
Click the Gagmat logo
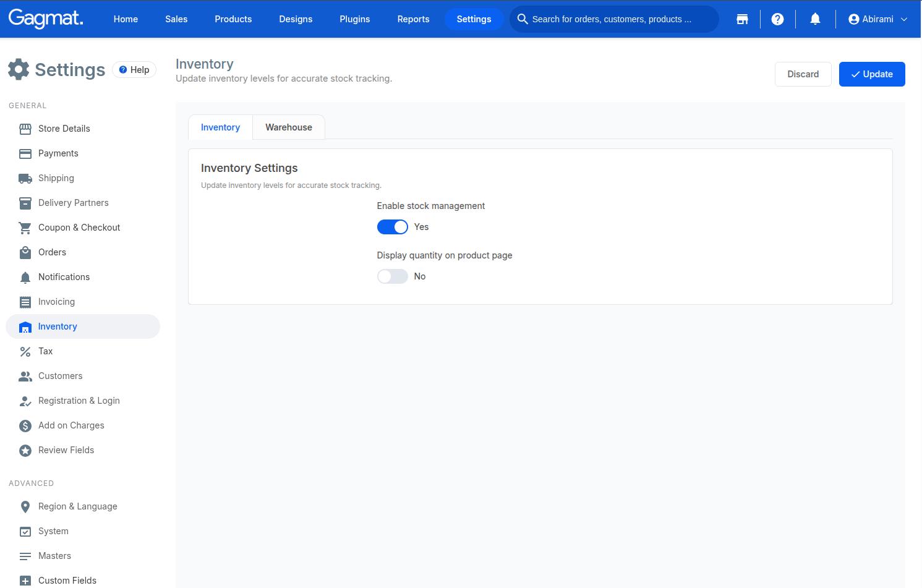(46, 19)
